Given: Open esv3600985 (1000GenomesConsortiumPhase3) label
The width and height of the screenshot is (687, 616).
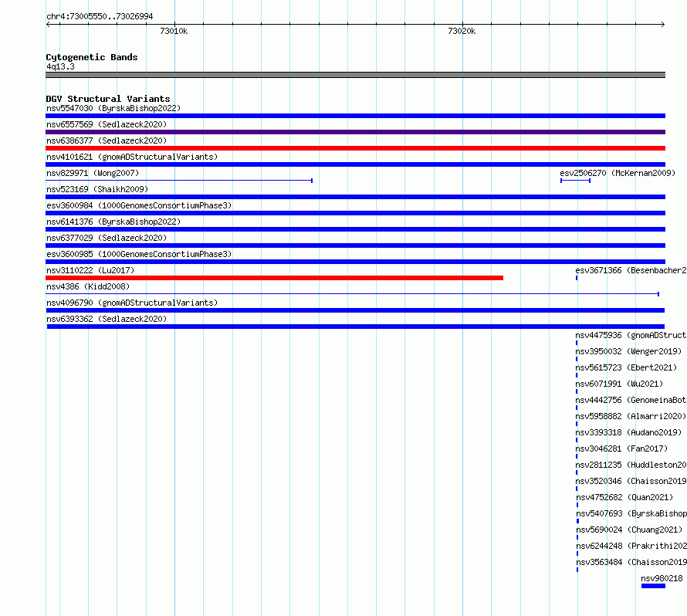Looking at the screenshot, I should (139, 254).
